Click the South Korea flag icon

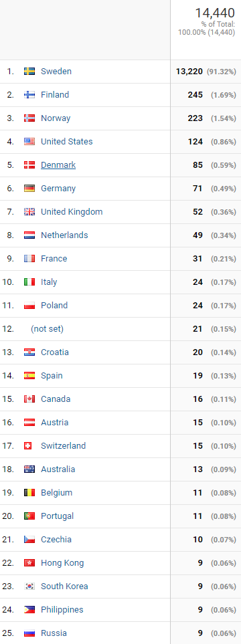pyautogui.click(x=29, y=586)
